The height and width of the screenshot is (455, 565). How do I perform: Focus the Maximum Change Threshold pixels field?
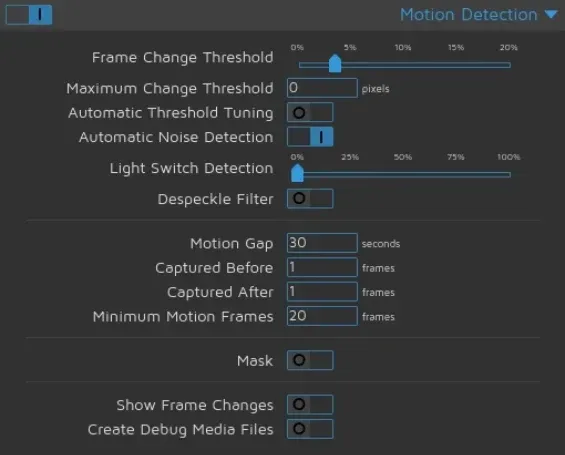tap(322, 88)
